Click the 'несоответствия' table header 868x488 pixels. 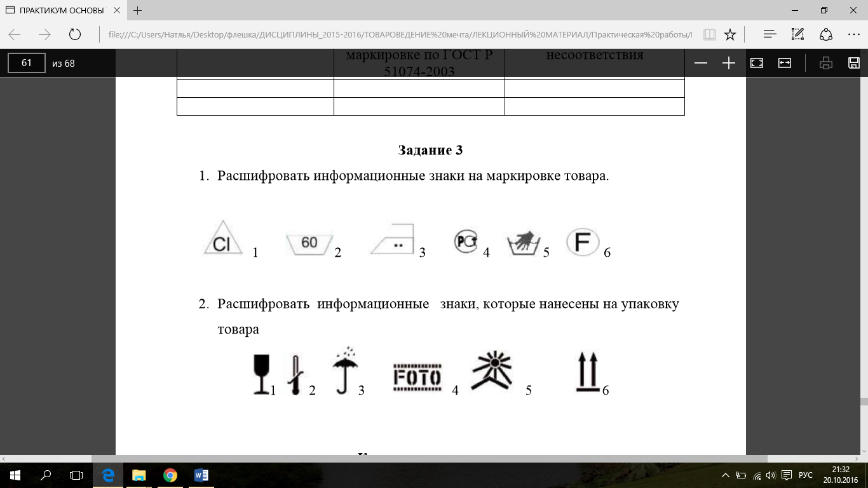pyautogui.click(x=595, y=55)
